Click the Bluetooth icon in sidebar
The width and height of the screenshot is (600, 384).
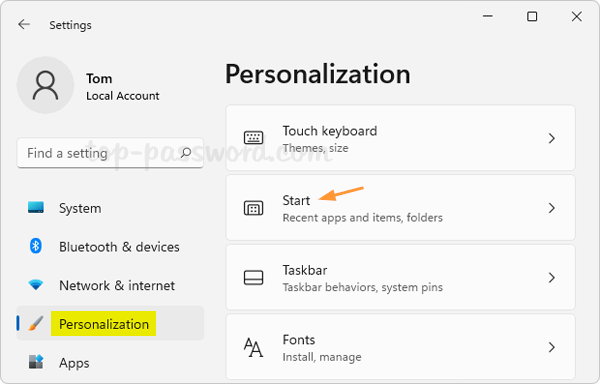point(36,246)
